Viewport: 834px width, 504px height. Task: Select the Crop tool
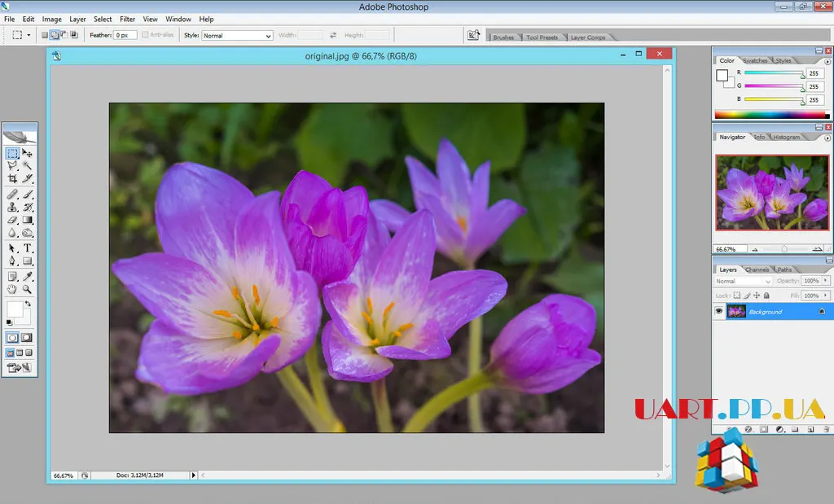12,178
